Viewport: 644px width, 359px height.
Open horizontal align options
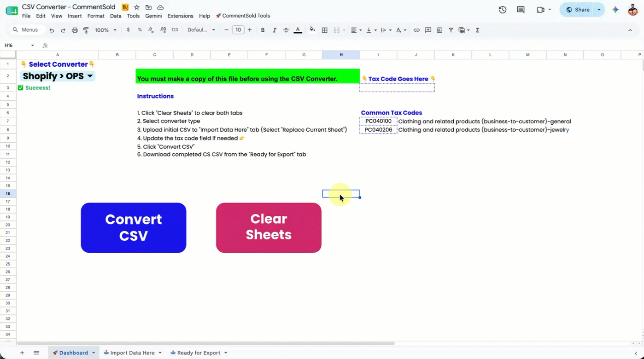pos(356,30)
